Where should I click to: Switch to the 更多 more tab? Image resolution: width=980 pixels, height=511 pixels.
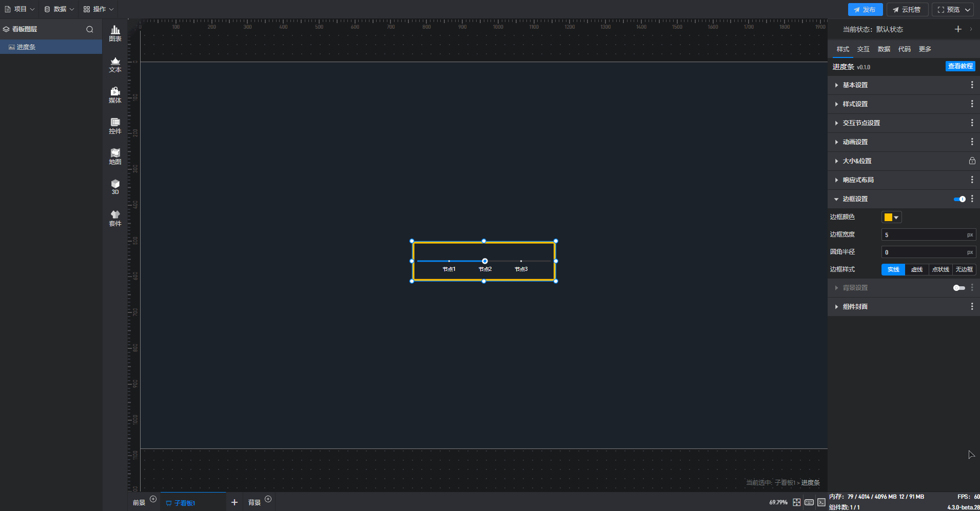click(x=925, y=49)
